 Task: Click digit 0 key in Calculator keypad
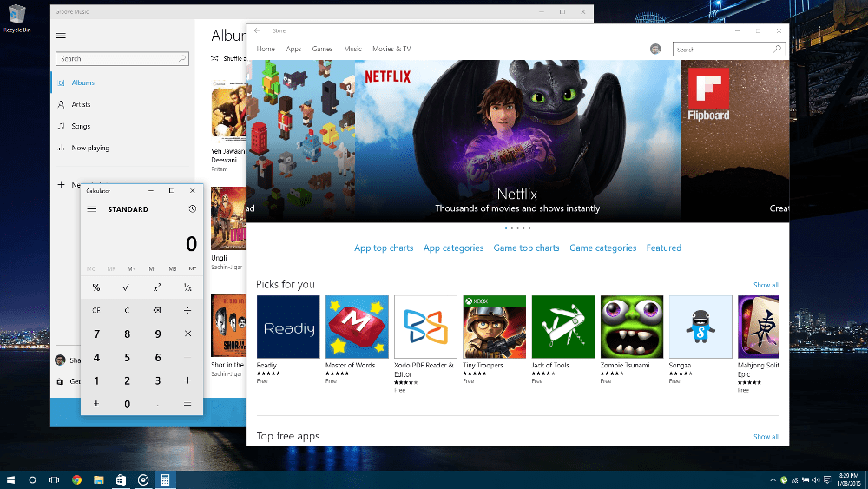point(128,404)
